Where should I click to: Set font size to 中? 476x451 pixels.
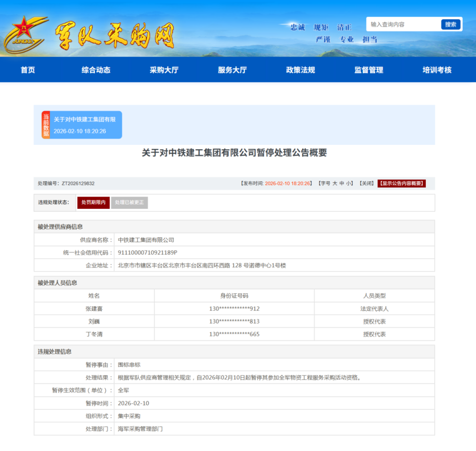coord(341,183)
